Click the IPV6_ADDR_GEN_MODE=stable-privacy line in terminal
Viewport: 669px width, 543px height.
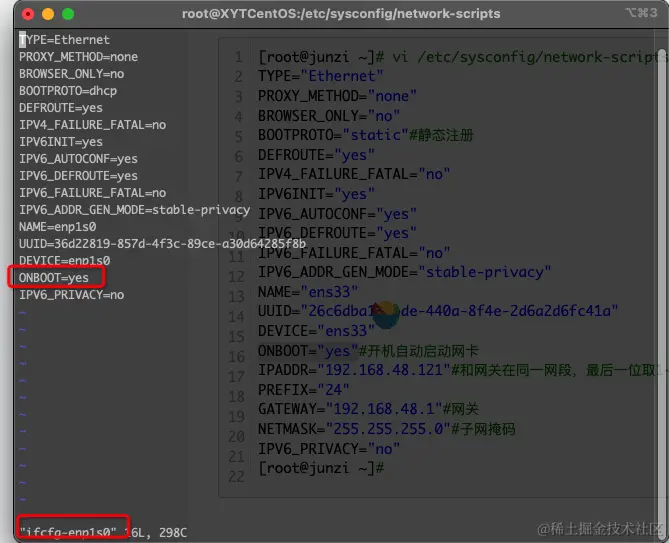coord(134,210)
